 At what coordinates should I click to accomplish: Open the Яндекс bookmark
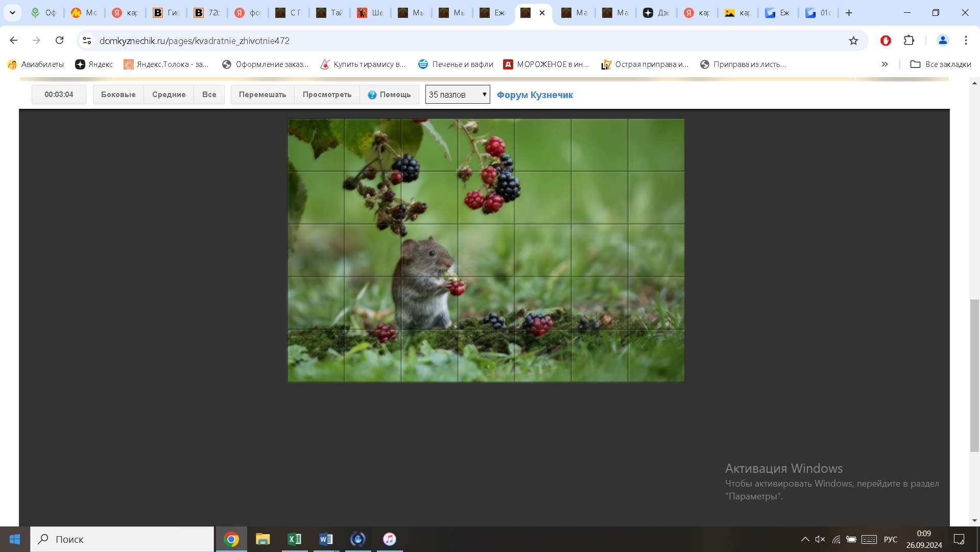coord(94,64)
